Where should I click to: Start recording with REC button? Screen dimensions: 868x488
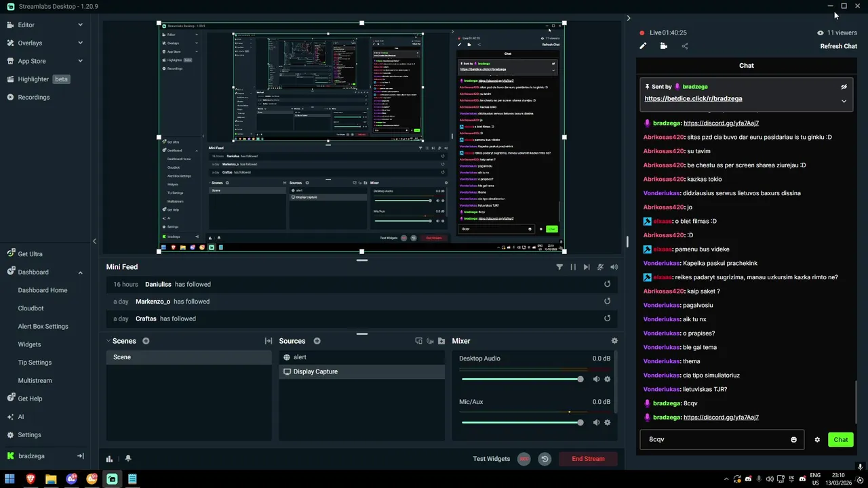pos(524,459)
